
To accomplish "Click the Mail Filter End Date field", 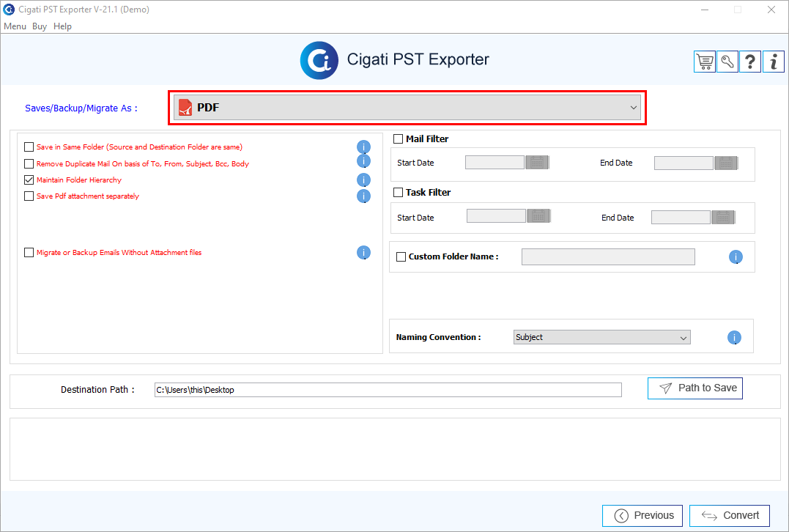I will [x=684, y=163].
